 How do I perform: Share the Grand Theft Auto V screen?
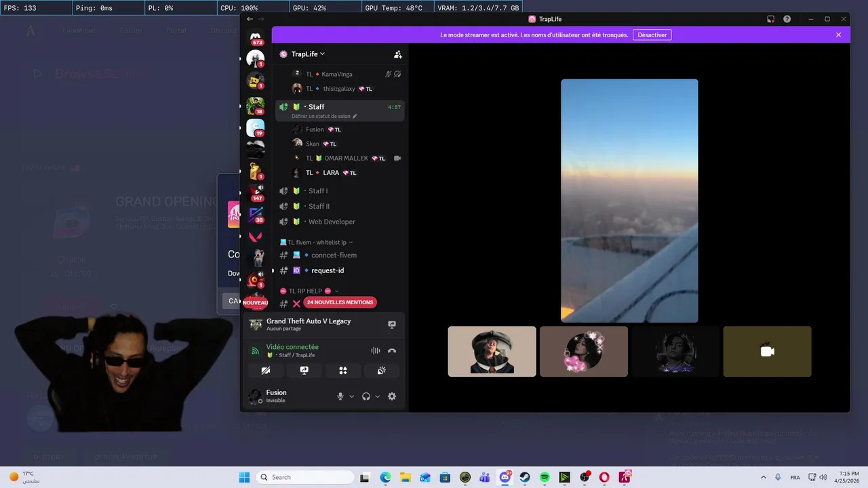point(392,325)
